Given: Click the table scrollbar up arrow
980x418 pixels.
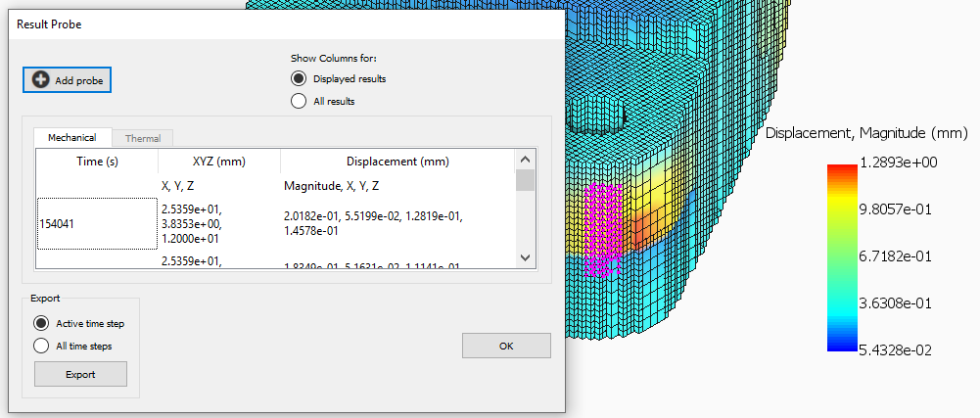Looking at the screenshot, I should tap(526, 160).
